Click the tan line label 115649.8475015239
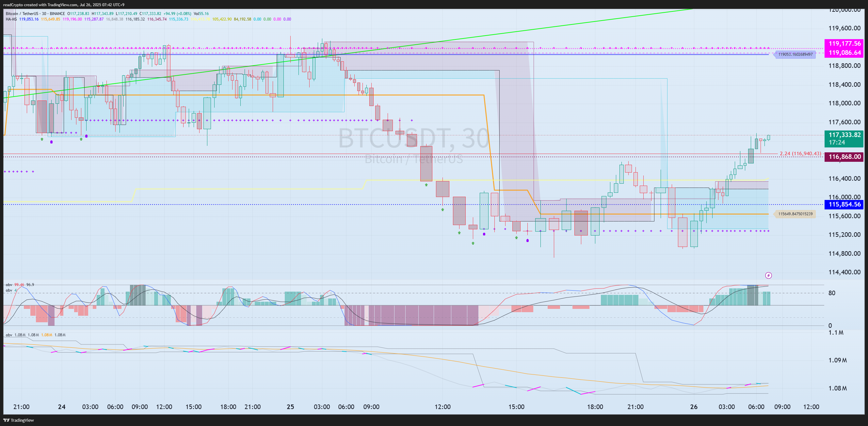 click(x=795, y=214)
